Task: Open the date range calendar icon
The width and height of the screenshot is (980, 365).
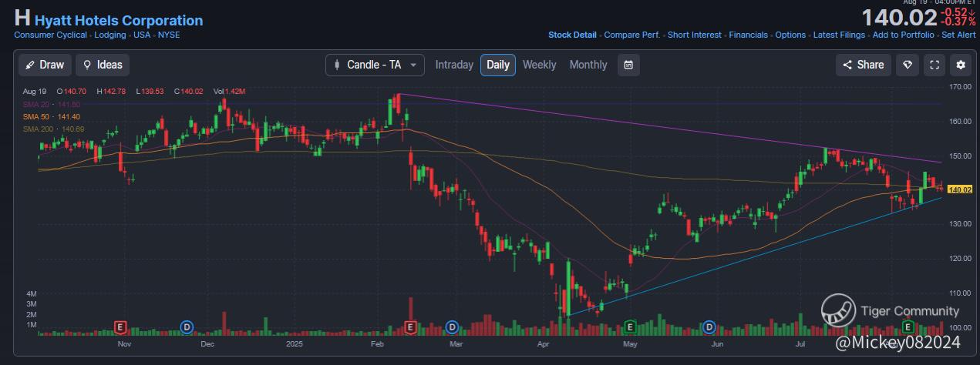Action: (x=628, y=65)
